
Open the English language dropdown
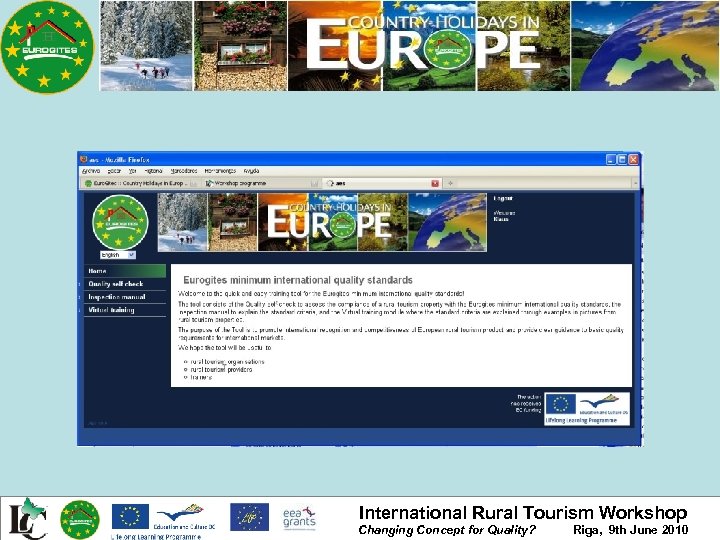coord(118,255)
